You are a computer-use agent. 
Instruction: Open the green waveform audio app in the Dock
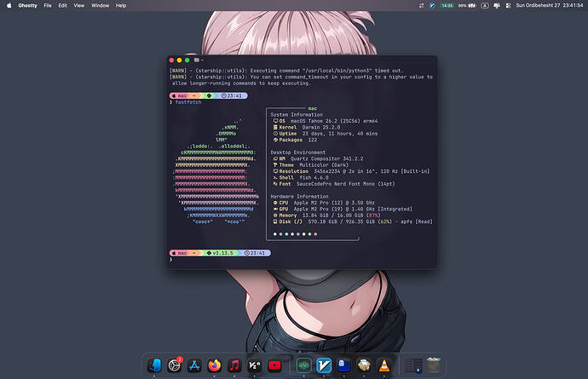303,365
